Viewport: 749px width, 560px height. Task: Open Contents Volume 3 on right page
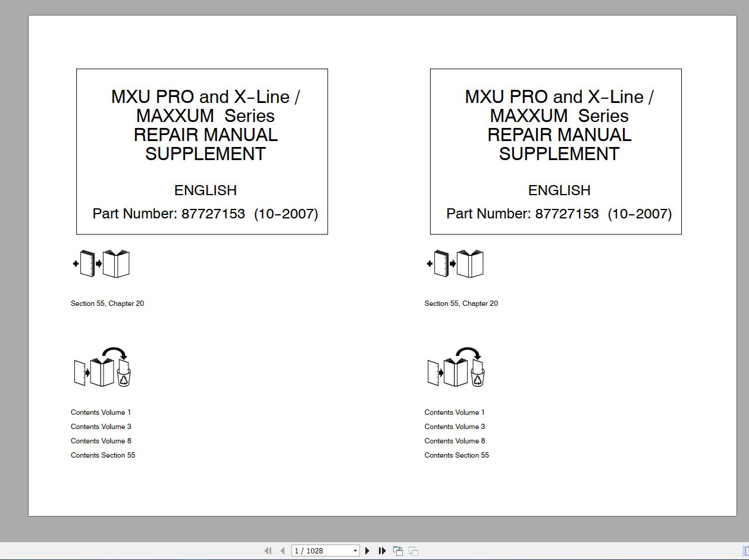coord(455,426)
